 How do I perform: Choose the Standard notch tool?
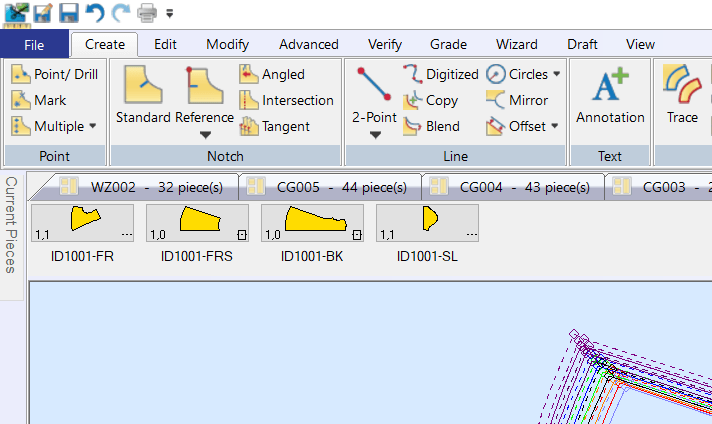coord(143,95)
